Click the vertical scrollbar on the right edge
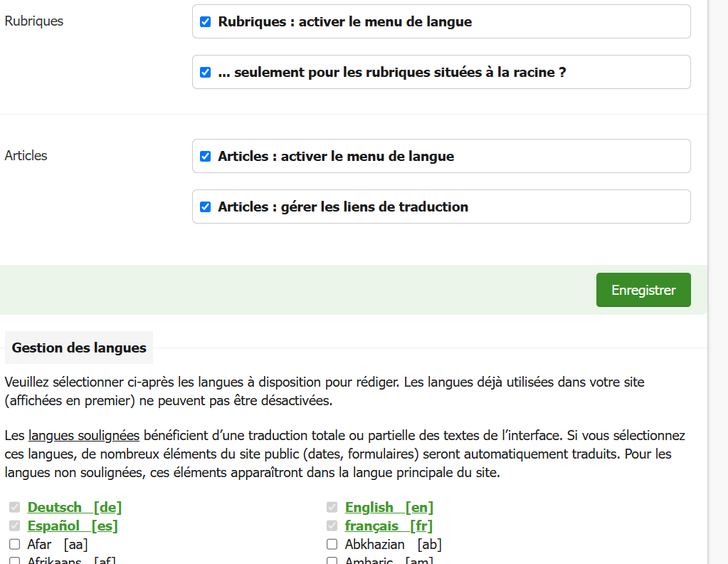This screenshot has width=728, height=564. 717,285
